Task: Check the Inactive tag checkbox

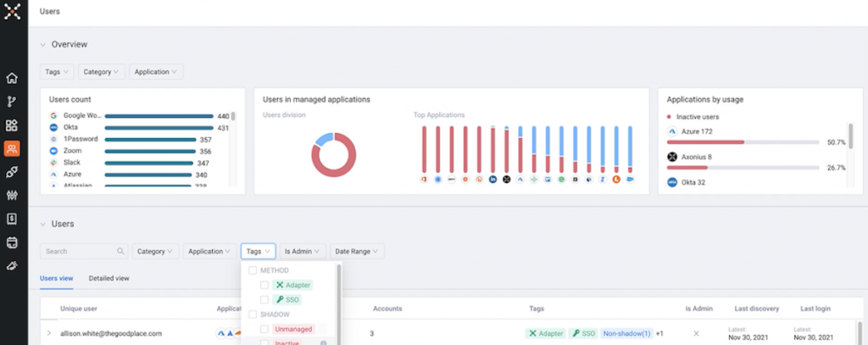Action: [264, 342]
